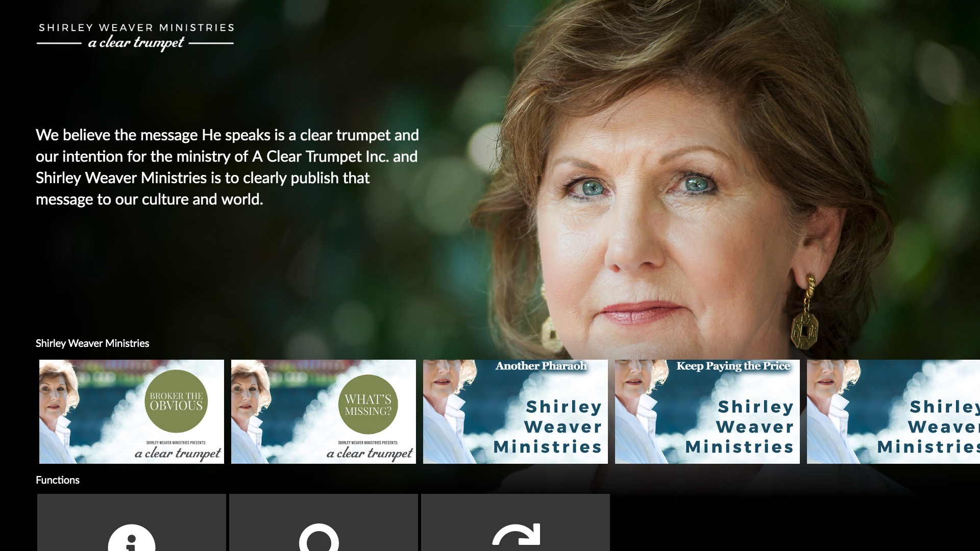Select the "Shirley Weaver Ministries" row heading
This screenshot has height=551, width=980.
point(92,343)
